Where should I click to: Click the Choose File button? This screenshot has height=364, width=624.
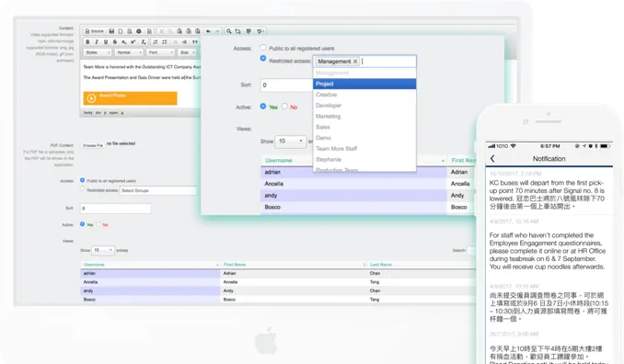coord(93,145)
